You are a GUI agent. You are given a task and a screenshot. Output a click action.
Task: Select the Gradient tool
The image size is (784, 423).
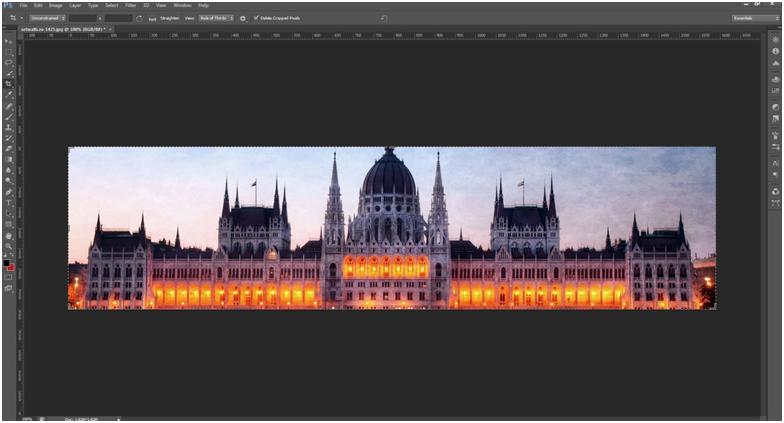pos(8,159)
